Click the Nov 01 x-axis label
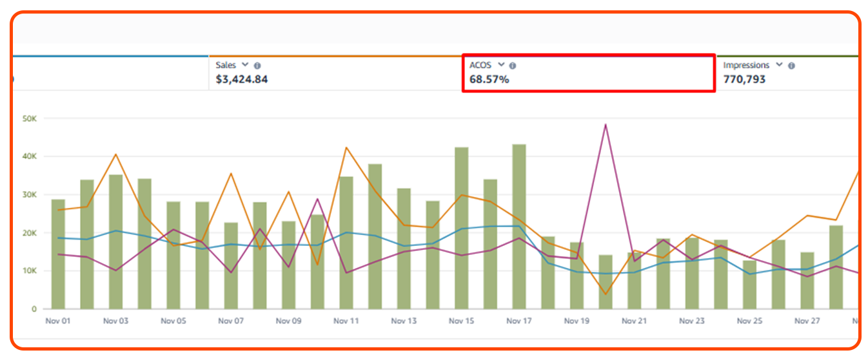Viewport: 868px width, 357px height. [x=58, y=320]
